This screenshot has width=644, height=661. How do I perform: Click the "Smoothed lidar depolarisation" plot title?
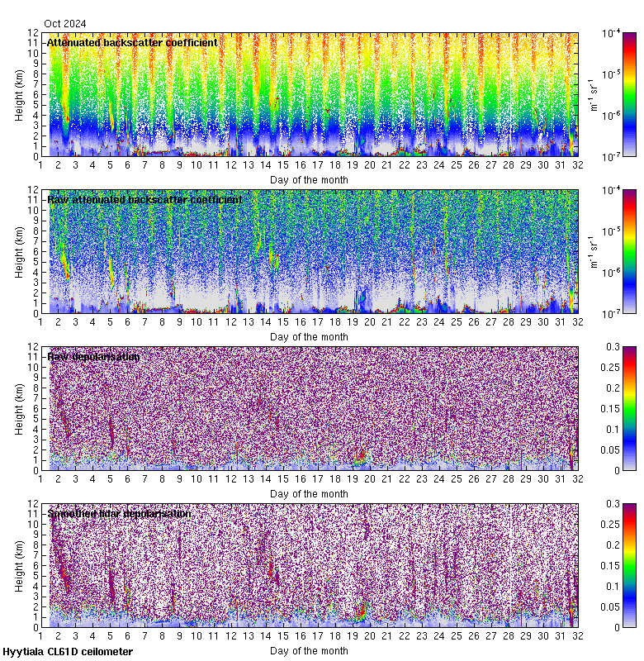tap(120, 513)
